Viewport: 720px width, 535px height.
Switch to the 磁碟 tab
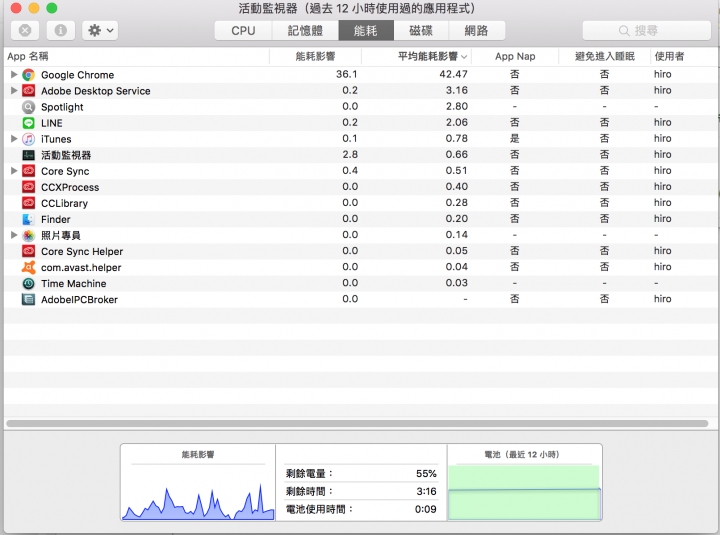pos(421,30)
